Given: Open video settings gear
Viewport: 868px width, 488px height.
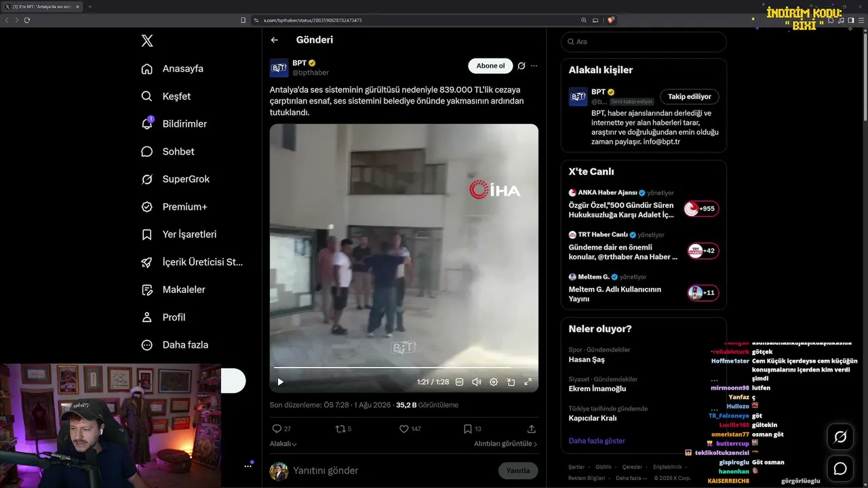Looking at the screenshot, I should pyautogui.click(x=494, y=382).
